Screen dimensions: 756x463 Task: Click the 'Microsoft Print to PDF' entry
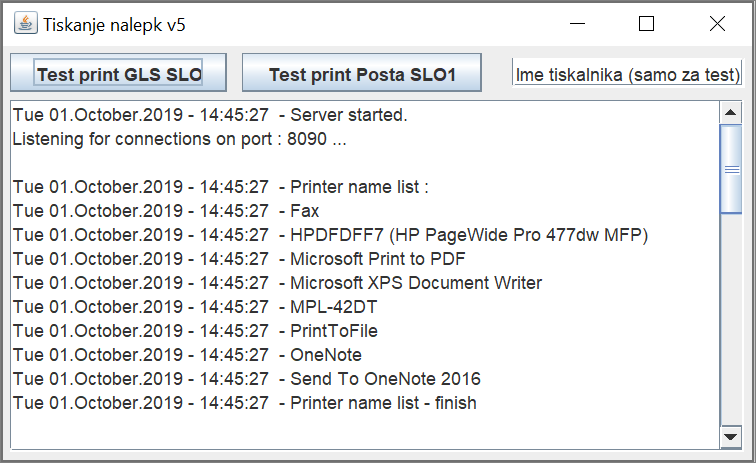point(239,259)
